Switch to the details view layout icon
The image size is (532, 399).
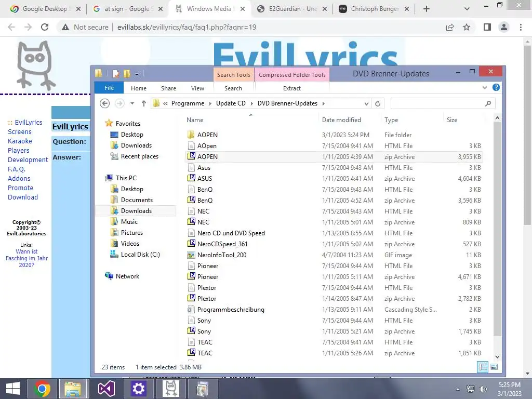click(483, 367)
